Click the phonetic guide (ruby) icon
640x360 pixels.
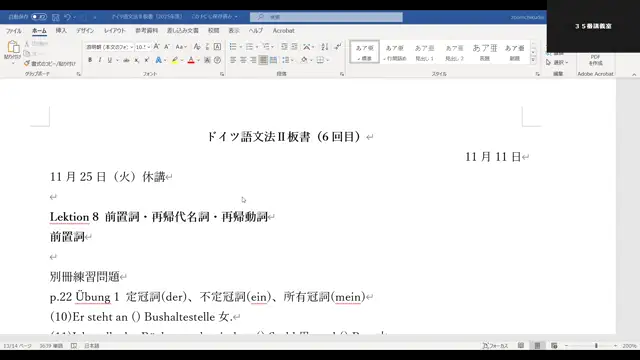(207, 47)
